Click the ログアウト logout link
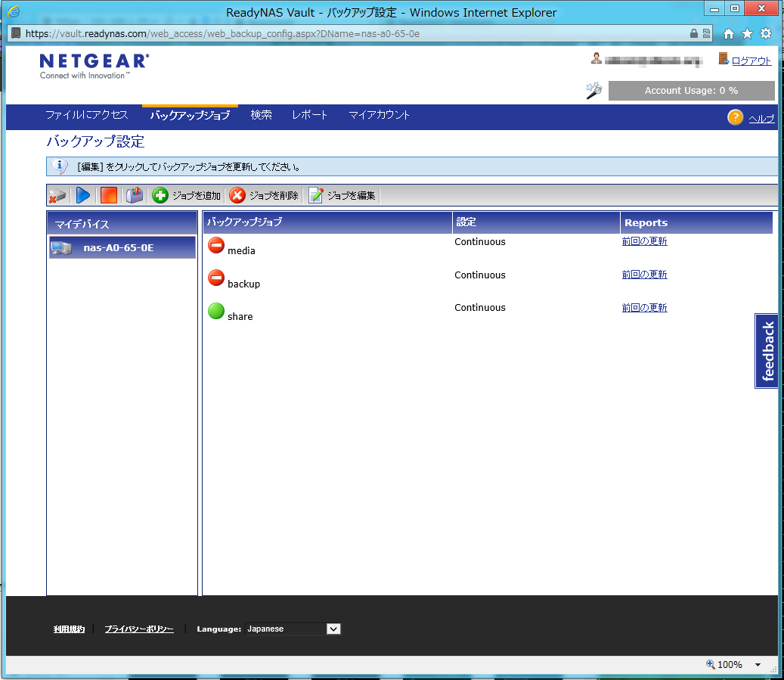Image resolution: width=784 pixels, height=680 pixels. (751, 61)
